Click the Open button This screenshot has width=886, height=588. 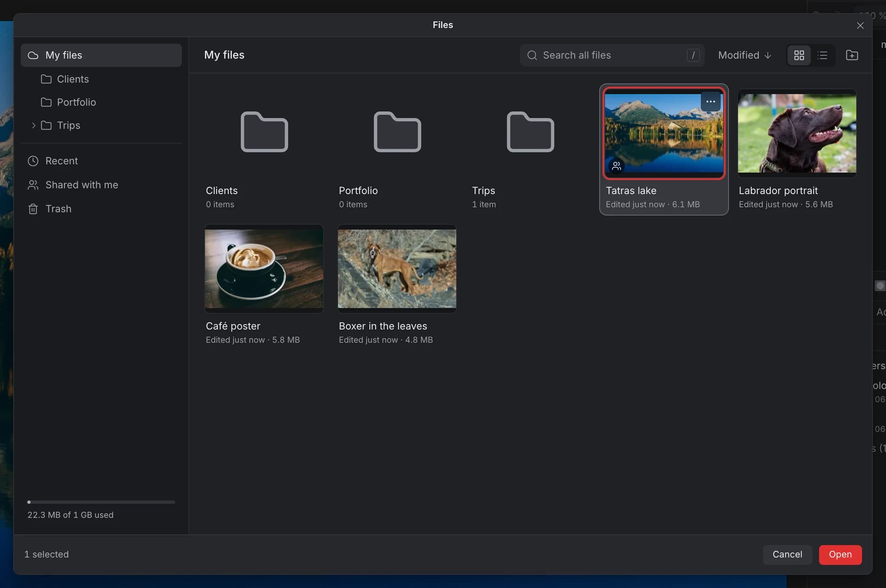pos(840,555)
